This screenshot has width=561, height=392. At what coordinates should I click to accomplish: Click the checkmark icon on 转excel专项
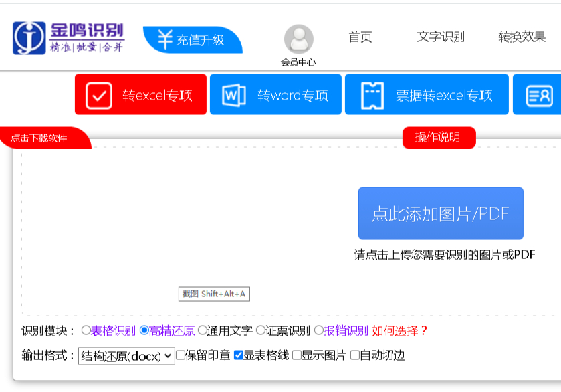[x=99, y=96]
